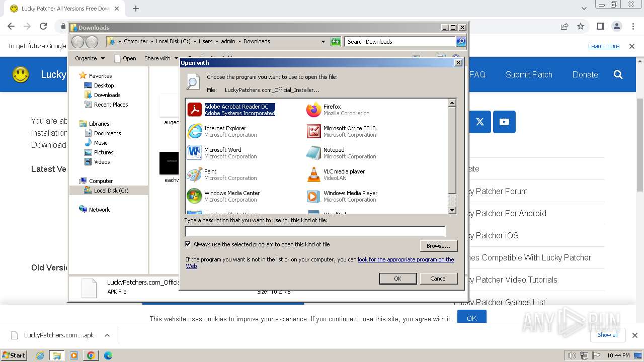Image resolution: width=644 pixels, height=362 pixels.
Task: Open Chrome from the taskbar
Action: click(x=91, y=355)
